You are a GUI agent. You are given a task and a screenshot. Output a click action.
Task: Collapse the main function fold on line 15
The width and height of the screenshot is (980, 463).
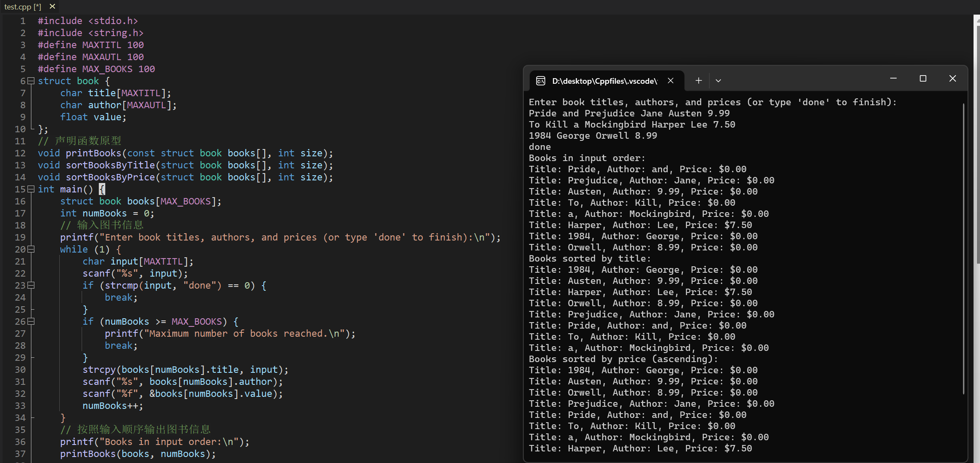click(31, 189)
